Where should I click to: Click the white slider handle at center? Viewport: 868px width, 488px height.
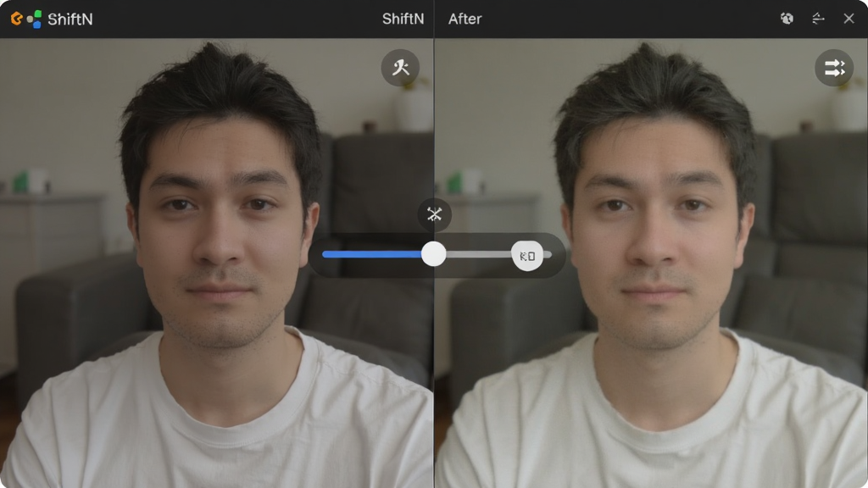pos(433,254)
